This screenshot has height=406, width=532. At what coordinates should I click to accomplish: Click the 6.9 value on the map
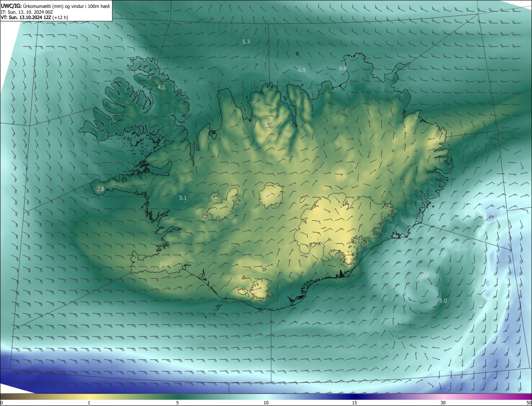click(x=302, y=70)
